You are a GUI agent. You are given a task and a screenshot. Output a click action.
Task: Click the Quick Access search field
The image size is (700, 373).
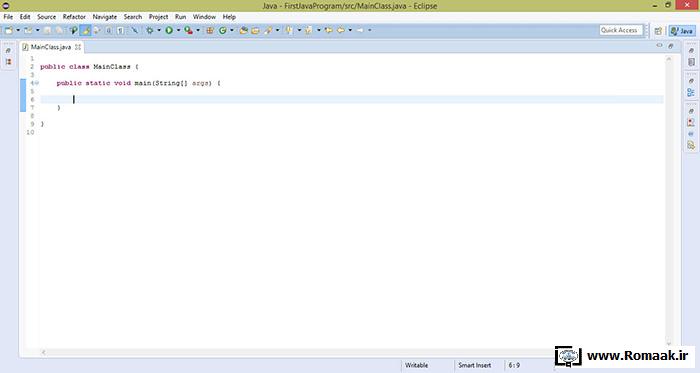tap(621, 30)
